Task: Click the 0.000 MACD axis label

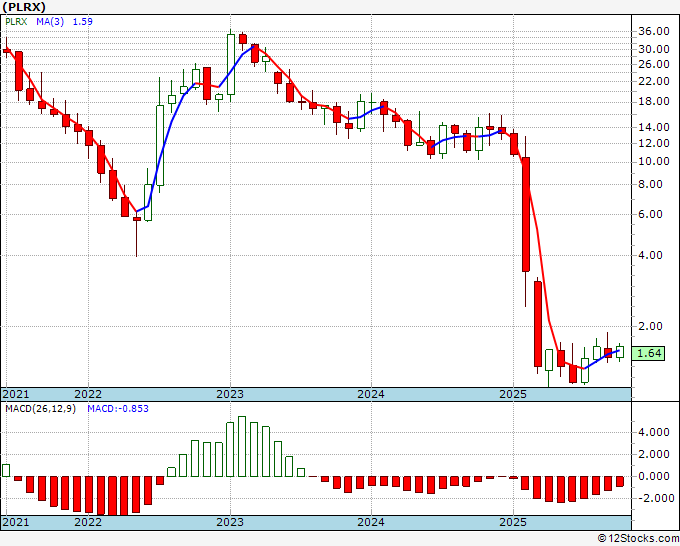Action: tap(654, 476)
